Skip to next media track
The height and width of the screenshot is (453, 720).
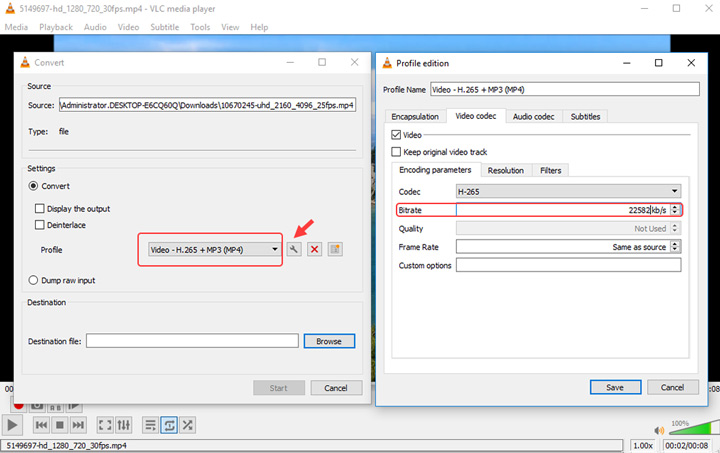(78, 425)
